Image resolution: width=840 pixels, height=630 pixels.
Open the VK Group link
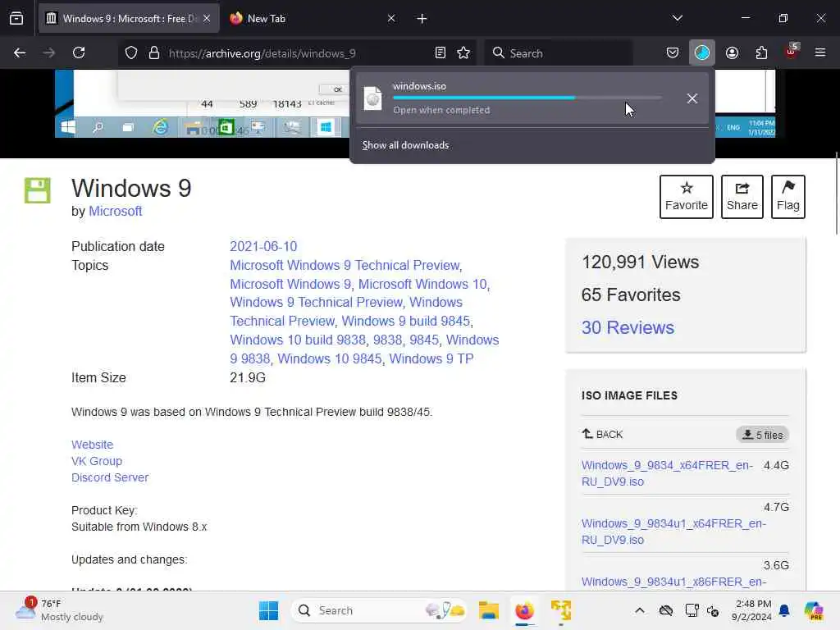click(97, 461)
